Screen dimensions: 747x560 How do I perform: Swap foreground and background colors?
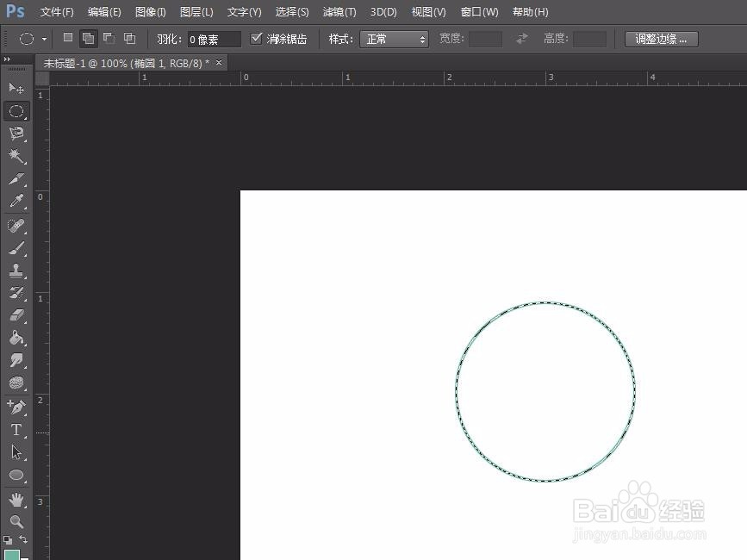23,539
